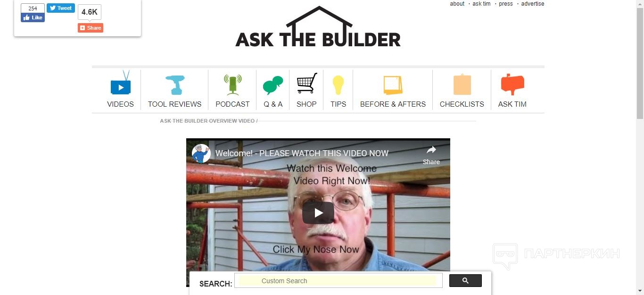
Task: Open the about link
Action: [457, 4]
